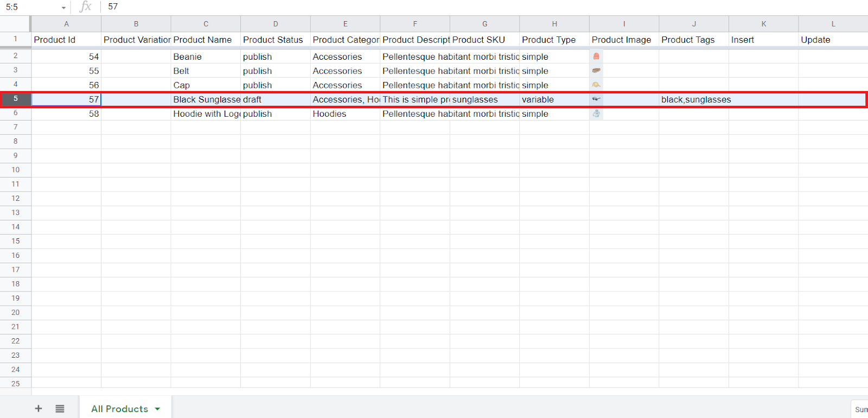Select the sunglasses SKU cell
The width and height of the screenshot is (868, 418).
click(x=484, y=99)
